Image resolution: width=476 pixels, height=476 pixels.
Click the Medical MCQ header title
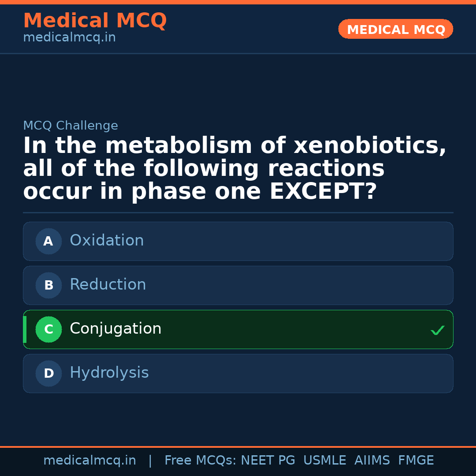[x=95, y=21]
